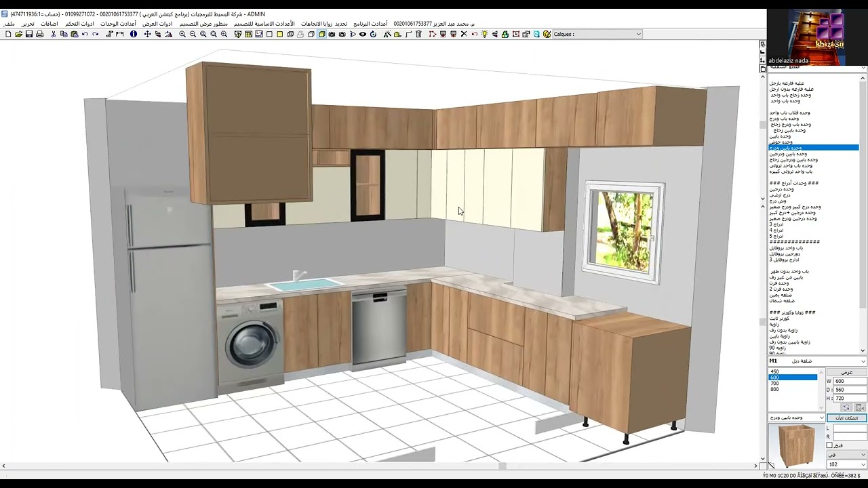868x488 pixels.
Task: Click the yellow smiley globe icon
Action: click(x=547, y=34)
